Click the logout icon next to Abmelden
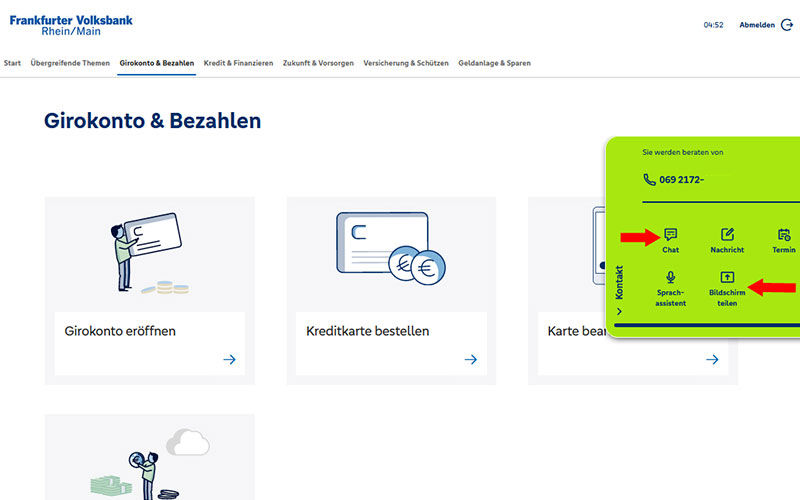 [787, 25]
